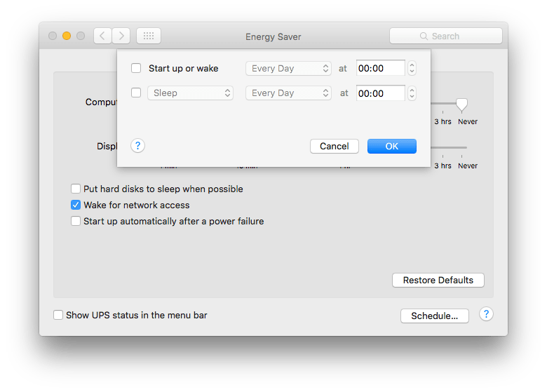Open the Sleep action dropdown

pyautogui.click(x=190, y=93)
